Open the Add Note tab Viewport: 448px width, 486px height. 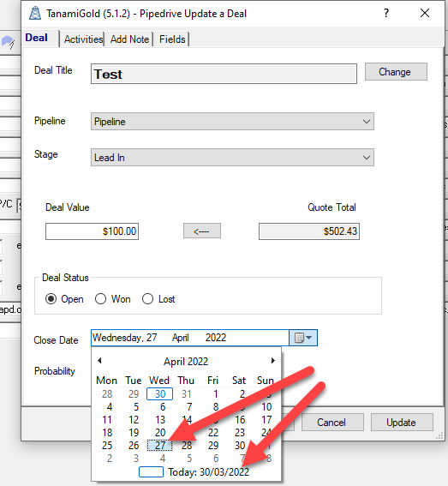point(129,39)
